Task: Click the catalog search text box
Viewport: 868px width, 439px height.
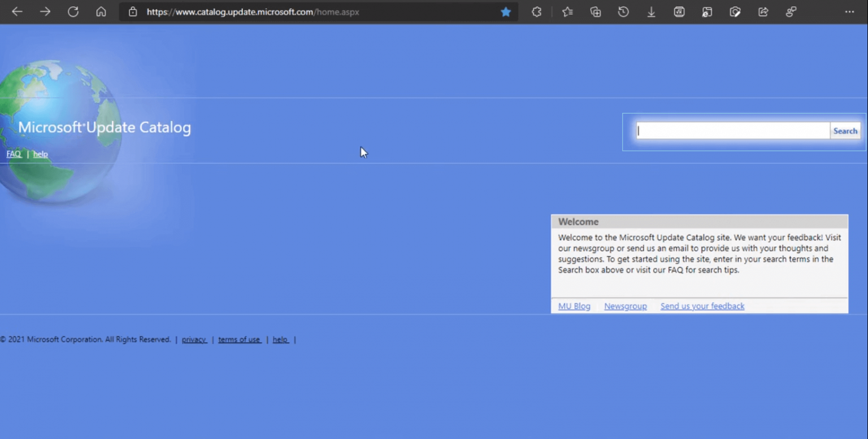Action: coord(732,131)
